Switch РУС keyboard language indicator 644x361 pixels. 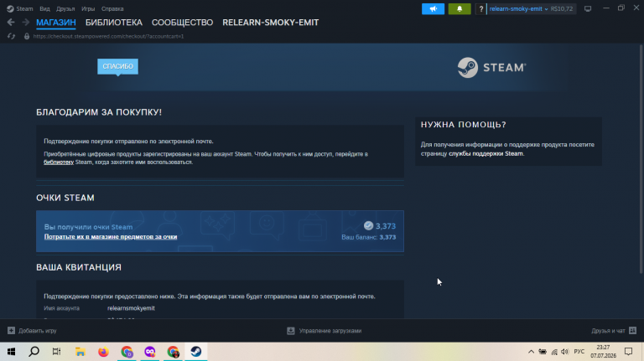click(x=579, y=352)
